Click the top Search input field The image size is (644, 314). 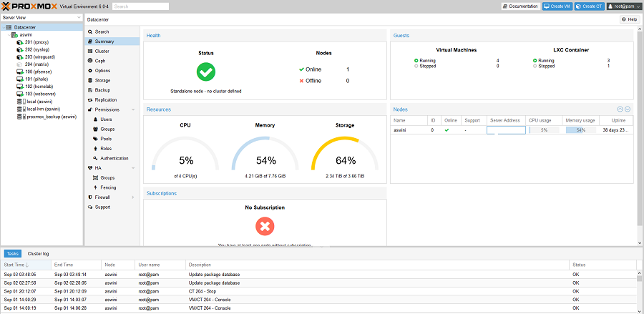(x=140, y=6)
